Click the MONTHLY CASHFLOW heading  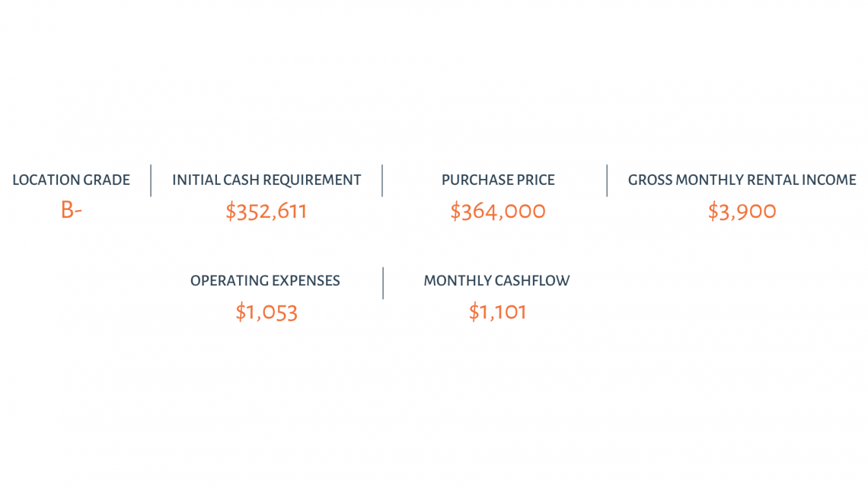pyautogui.click(x=496, y=280)
